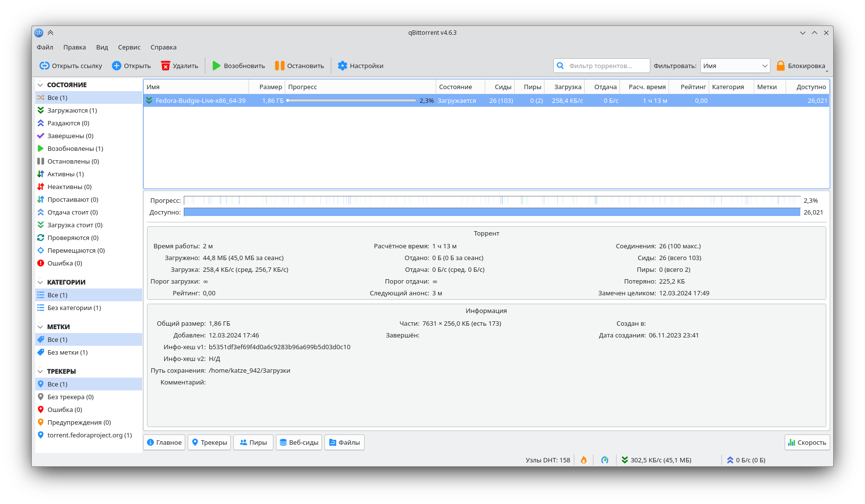
Task: Click the lock icon next to Блокировка
Action: pos(780,65)
